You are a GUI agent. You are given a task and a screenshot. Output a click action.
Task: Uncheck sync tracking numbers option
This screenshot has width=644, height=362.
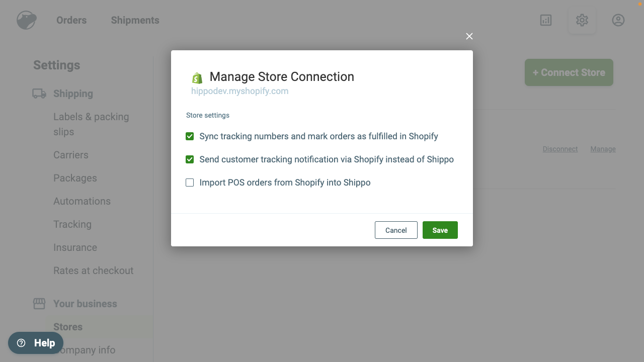click(x=190, y=136)
